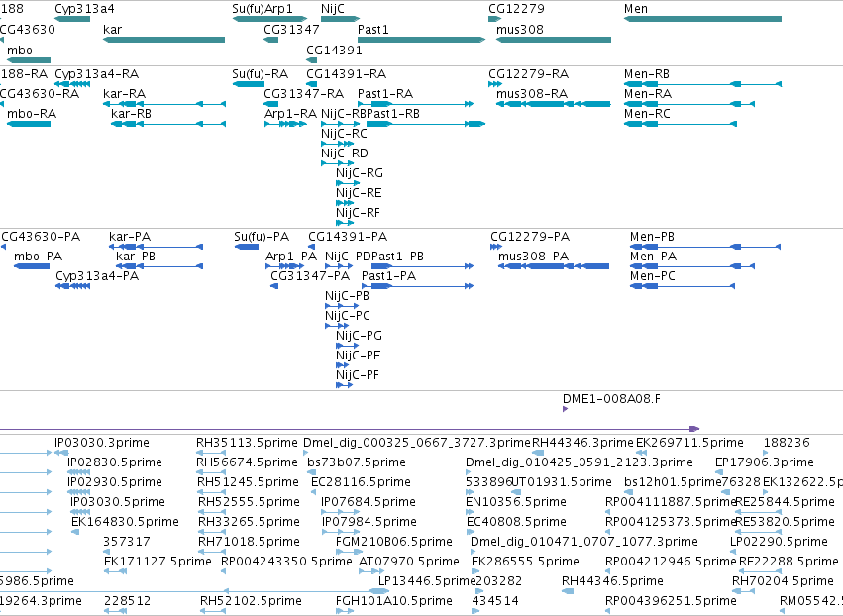
Task: Click the NijC-RC transcript
Action: [x=337, y=144]
